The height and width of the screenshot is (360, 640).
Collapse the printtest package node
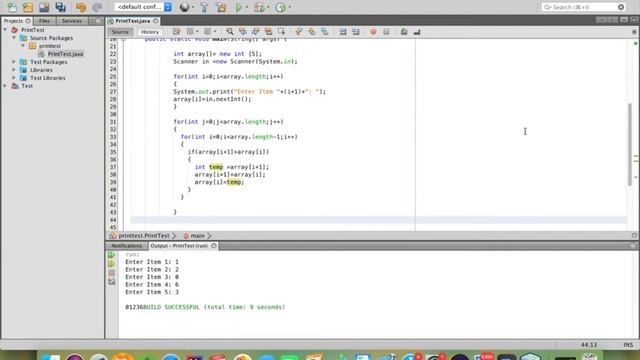coord(23,46)
